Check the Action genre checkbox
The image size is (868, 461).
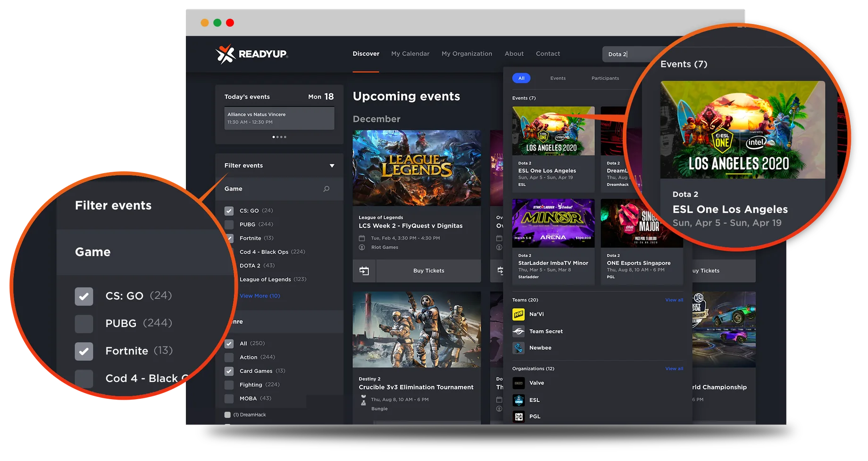coord(229,357)
